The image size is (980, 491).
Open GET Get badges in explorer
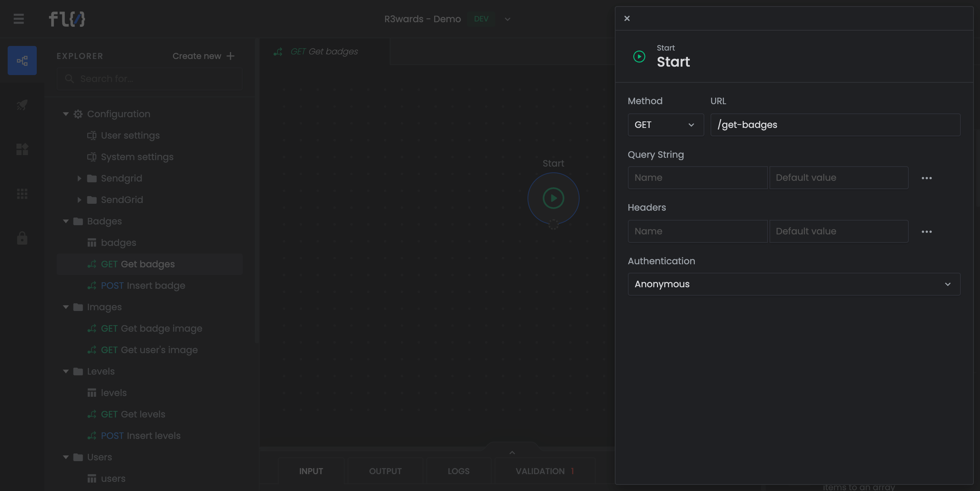[150, 264]
